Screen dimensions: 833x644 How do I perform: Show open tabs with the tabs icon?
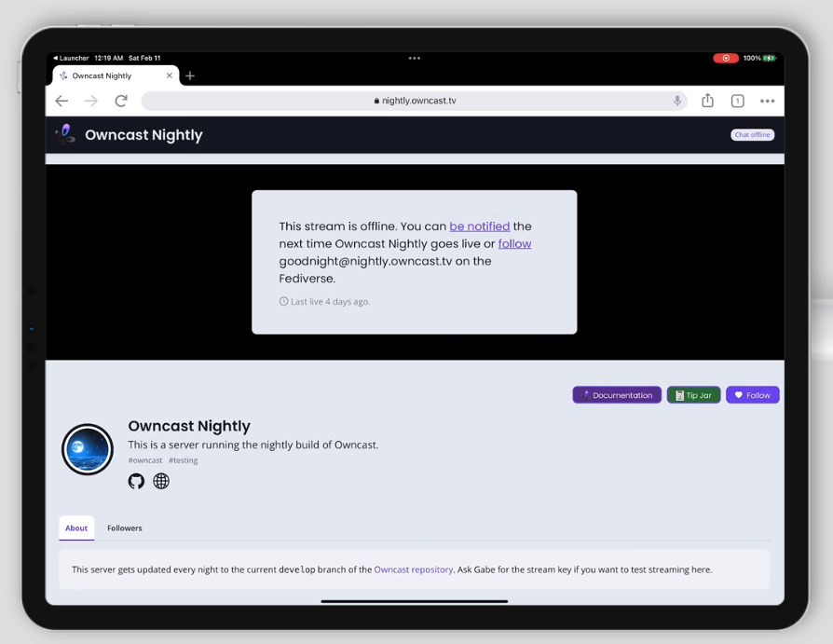[737, 100]
